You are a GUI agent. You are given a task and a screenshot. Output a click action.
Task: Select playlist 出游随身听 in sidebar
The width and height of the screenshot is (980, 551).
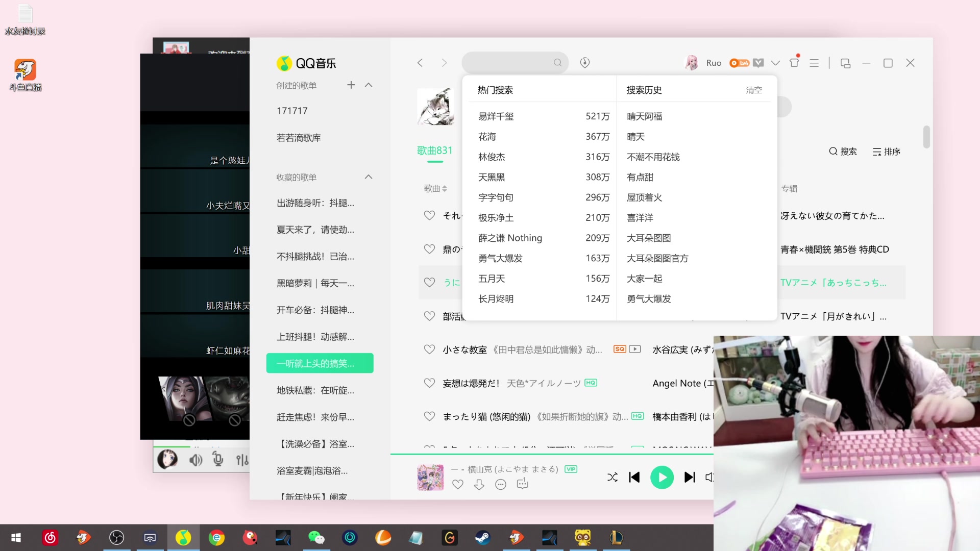point(315,203)
